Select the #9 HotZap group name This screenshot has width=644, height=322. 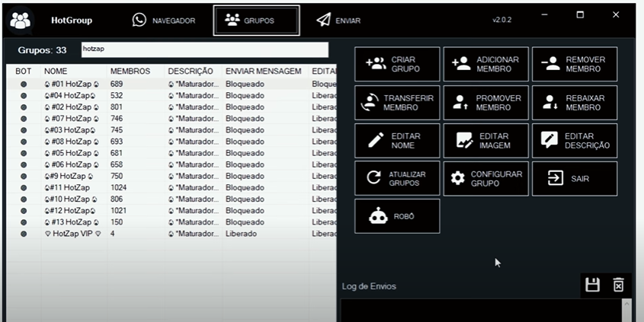[x=69, y=176]
